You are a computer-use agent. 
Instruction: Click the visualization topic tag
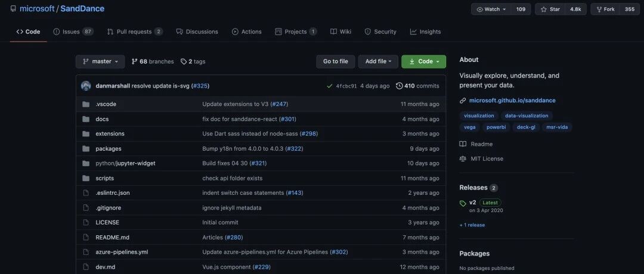pos(479,116)
